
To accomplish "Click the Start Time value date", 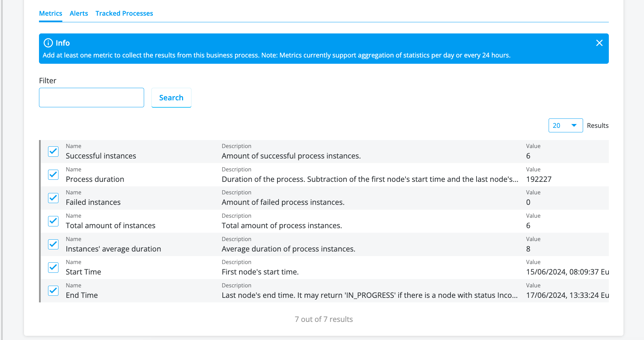I will coord(567,272).
